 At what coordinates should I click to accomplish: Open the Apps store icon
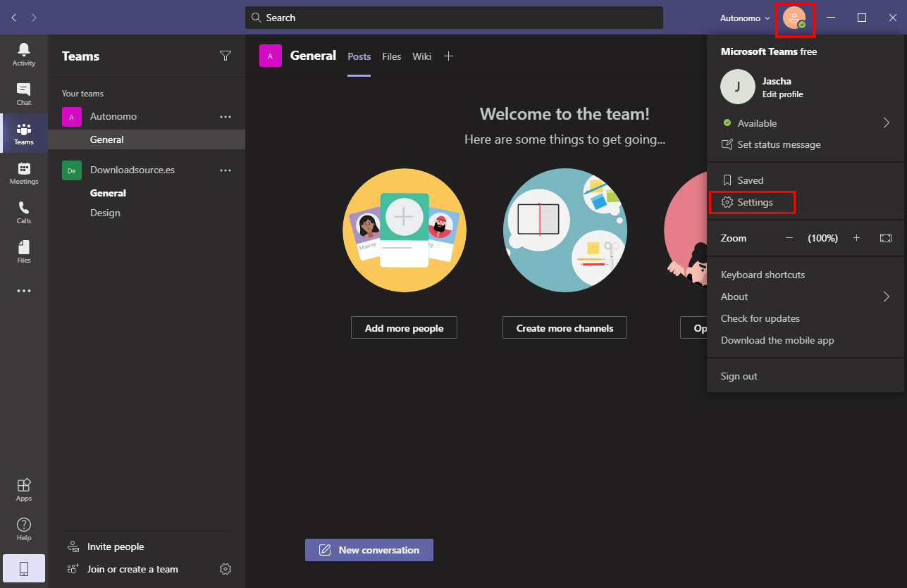(x=24, y=489)
